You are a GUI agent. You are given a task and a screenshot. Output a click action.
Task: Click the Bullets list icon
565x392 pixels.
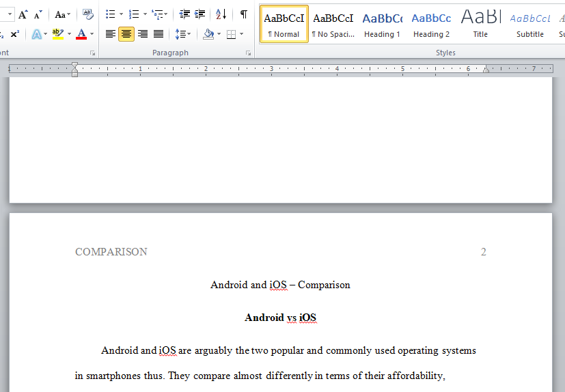(110, 14)
